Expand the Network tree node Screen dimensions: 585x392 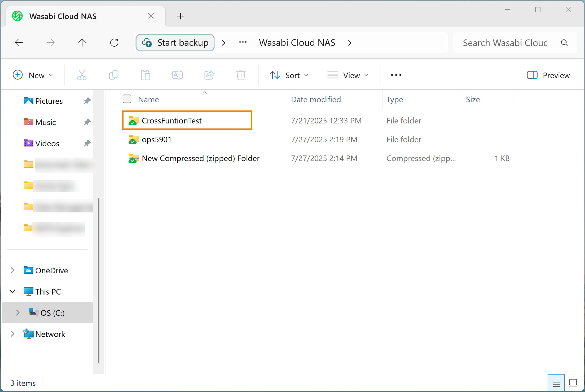[12, 334]
